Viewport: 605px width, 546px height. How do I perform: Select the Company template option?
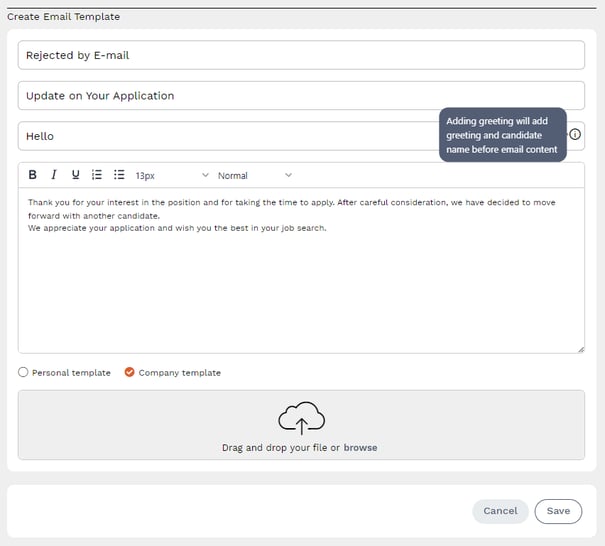coord(129,373)
